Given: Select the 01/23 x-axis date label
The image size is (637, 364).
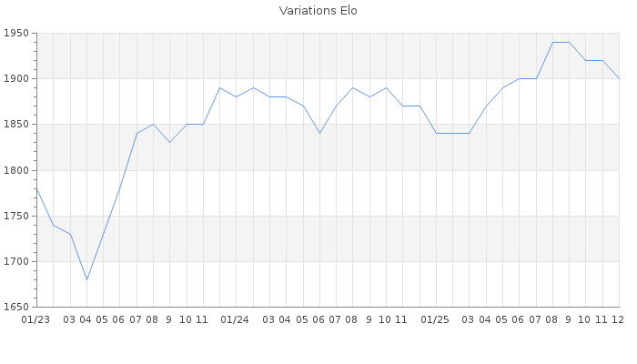Looking at the screenshot, I should point(35,320).
